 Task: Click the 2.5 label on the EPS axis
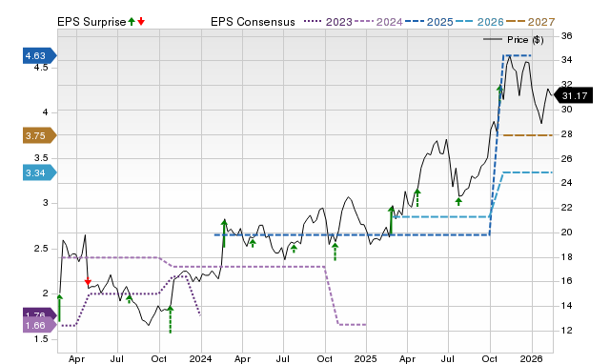tap(41, 249)
